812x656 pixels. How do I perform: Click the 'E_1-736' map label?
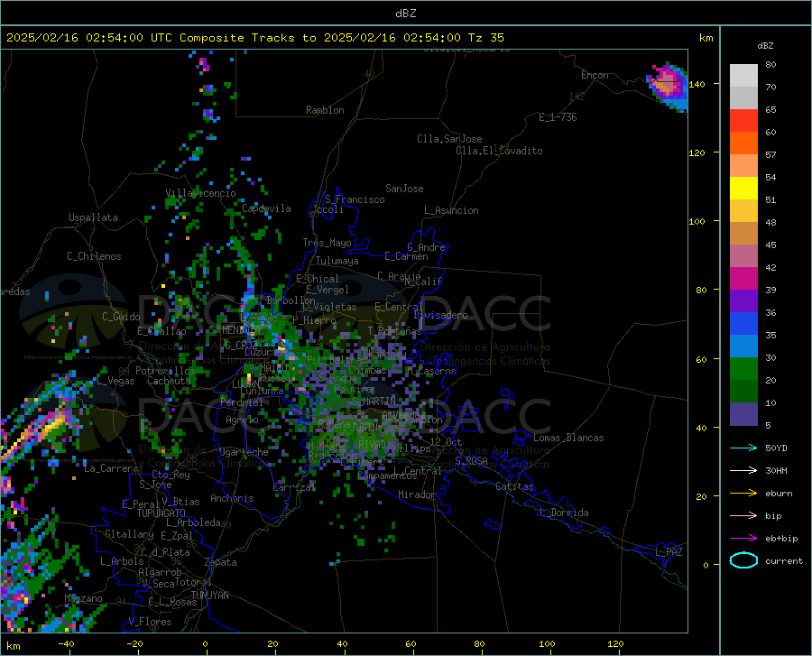click(558, 117)
